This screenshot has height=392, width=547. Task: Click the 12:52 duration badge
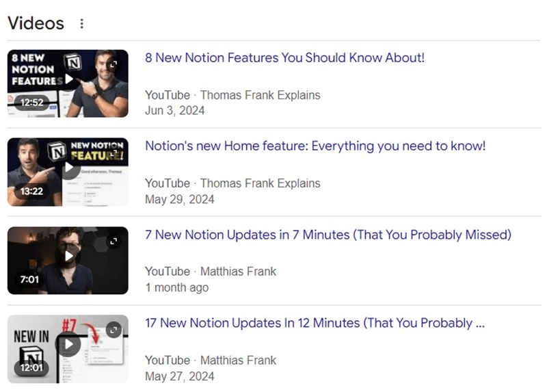point(31,103)
